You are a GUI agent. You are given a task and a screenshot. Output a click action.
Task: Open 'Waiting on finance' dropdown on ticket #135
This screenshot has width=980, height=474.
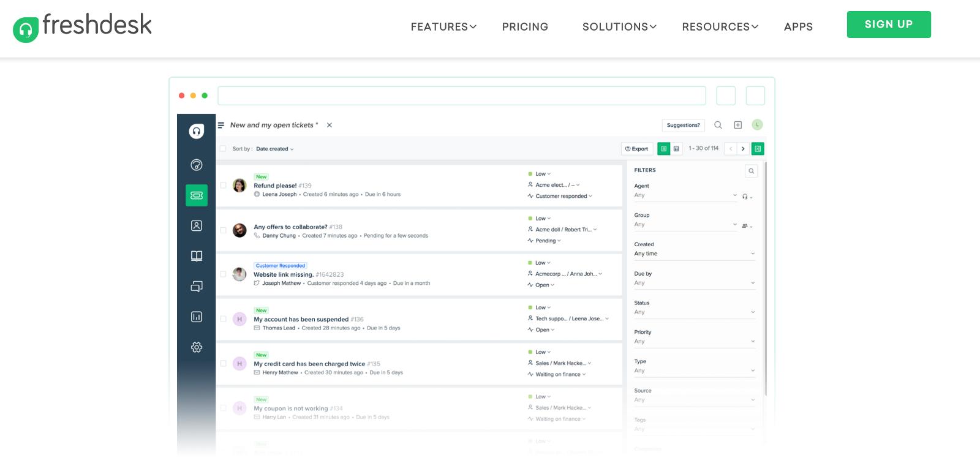coord(557,374)
